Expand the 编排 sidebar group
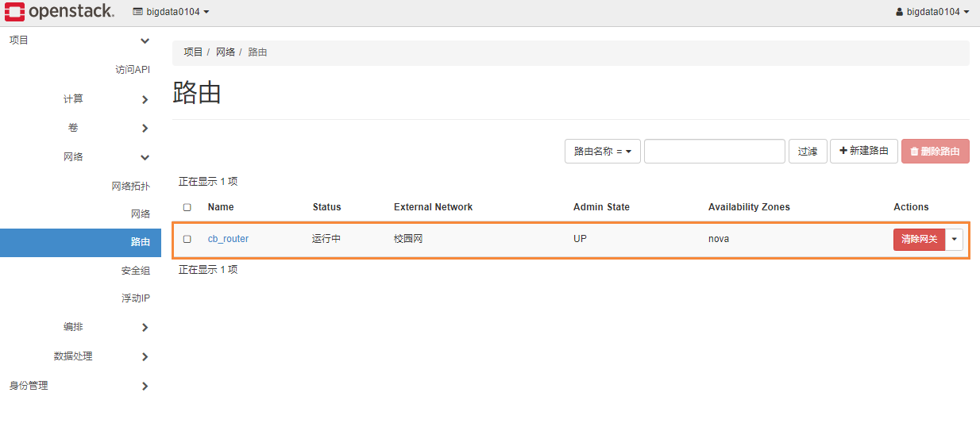Screen dimensions: 980x427 coord(80,327)
